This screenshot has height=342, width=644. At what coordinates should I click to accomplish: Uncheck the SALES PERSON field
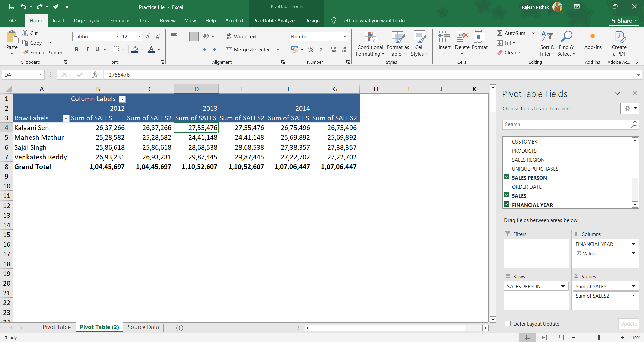click(x=507, y=177)
